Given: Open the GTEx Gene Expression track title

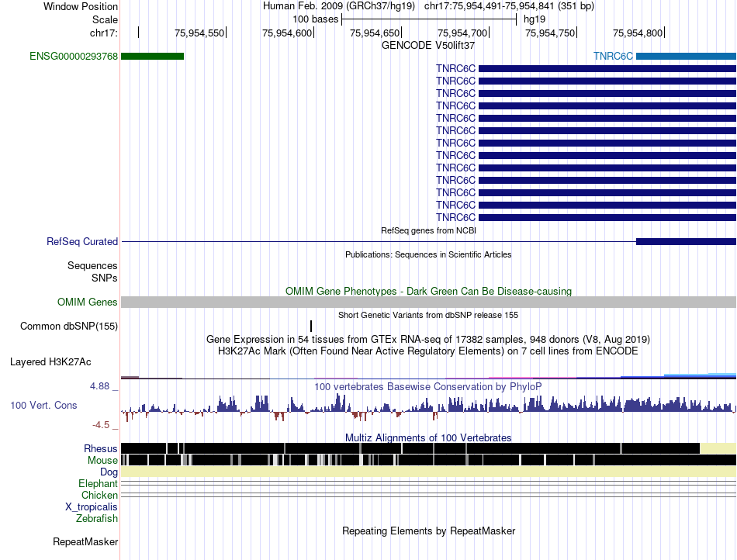Looking at the screenshot, I should [428, 339].
